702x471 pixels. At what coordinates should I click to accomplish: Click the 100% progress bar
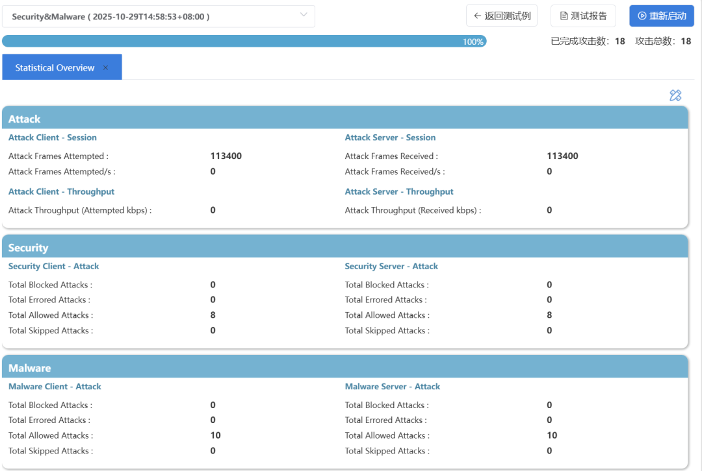pos(244,42)
